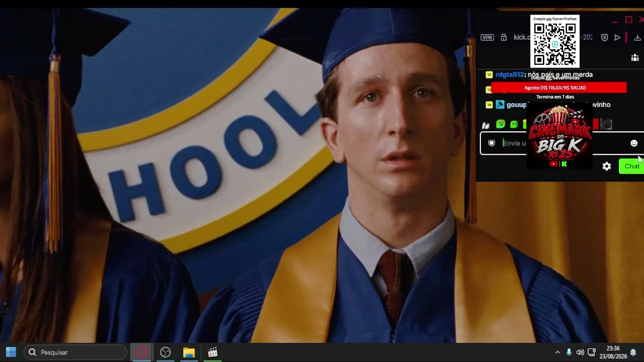Open Media Player Classic from taskbar
This screenshot has width=644, height=362.
tap(212, 352)
